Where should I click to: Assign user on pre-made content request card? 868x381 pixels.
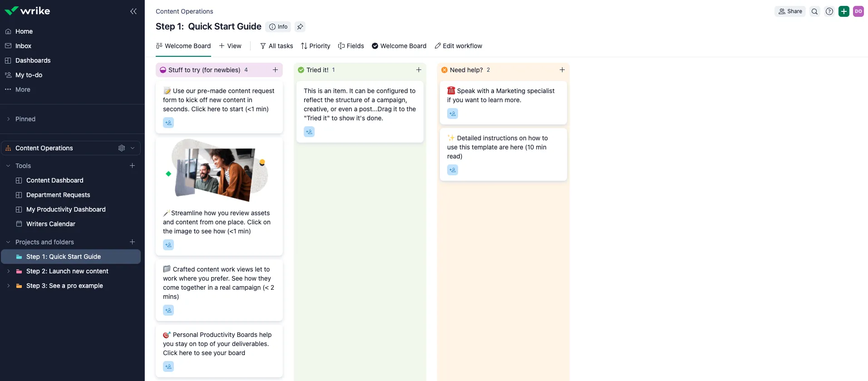pos(168,123)
